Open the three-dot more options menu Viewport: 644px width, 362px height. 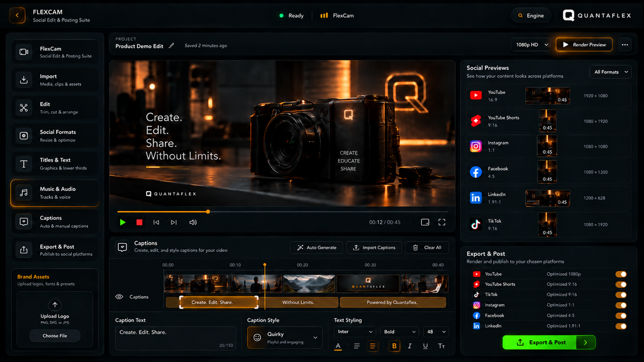(x=625, y=45)
